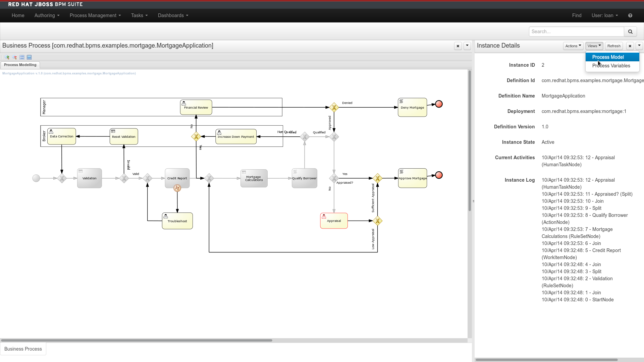
Task: Click the Find link
Action: (x=577, y=15)
